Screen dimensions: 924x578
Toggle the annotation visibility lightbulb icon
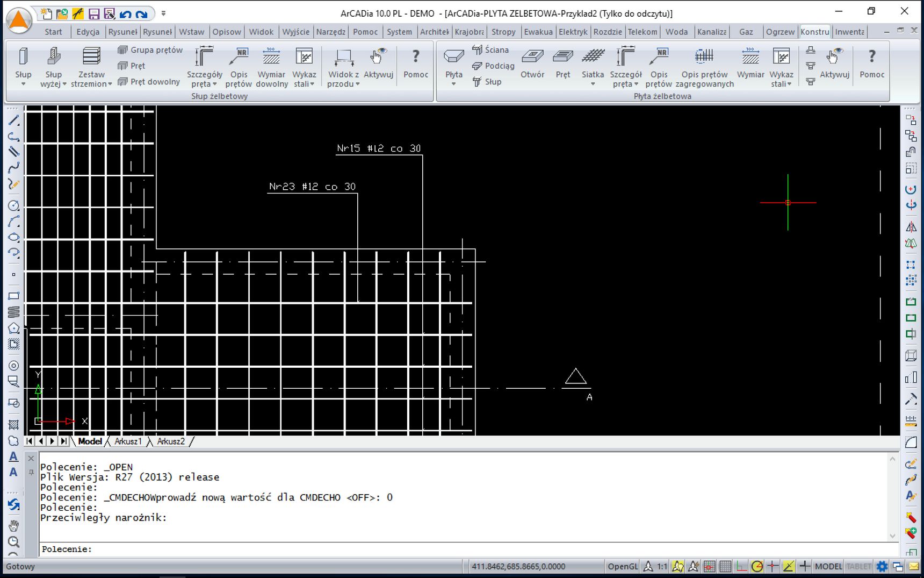[x=678, y=566]
